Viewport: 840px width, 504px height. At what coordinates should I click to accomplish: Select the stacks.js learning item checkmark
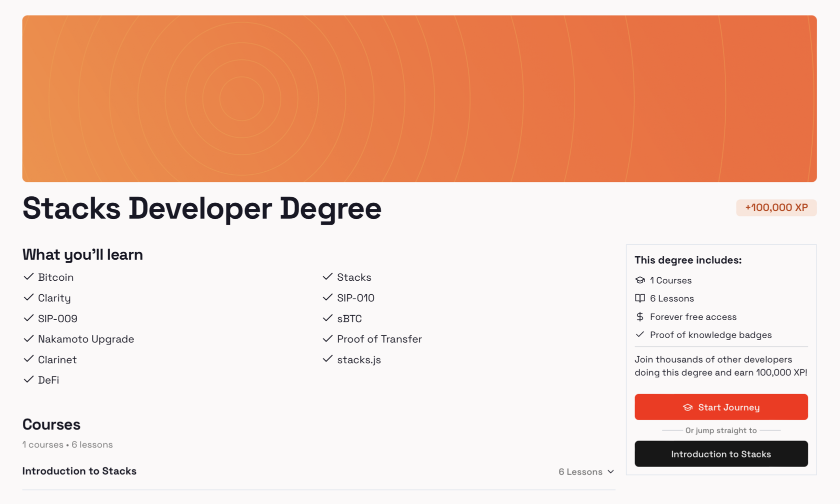point(327,359)
